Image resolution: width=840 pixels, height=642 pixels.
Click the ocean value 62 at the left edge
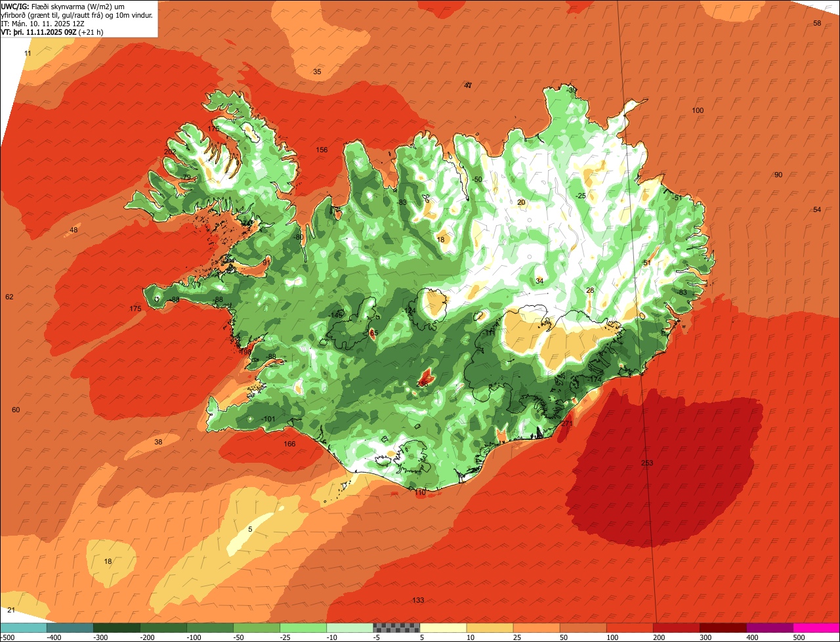[9, 297]
